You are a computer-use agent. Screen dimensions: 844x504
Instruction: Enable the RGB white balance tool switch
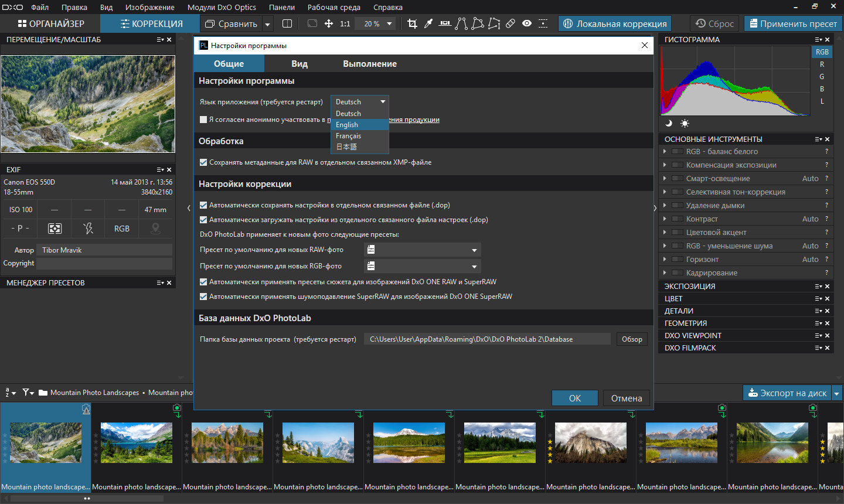(677, 151)
